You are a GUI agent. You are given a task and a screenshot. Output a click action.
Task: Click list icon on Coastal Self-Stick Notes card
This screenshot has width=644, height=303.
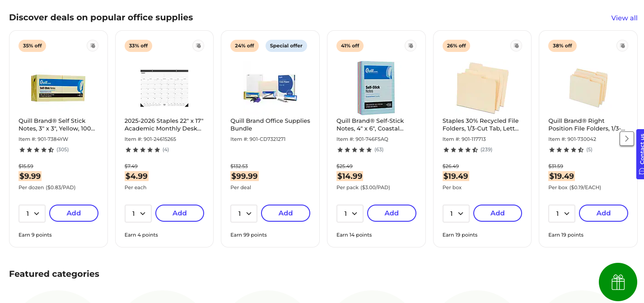(410, 46)
